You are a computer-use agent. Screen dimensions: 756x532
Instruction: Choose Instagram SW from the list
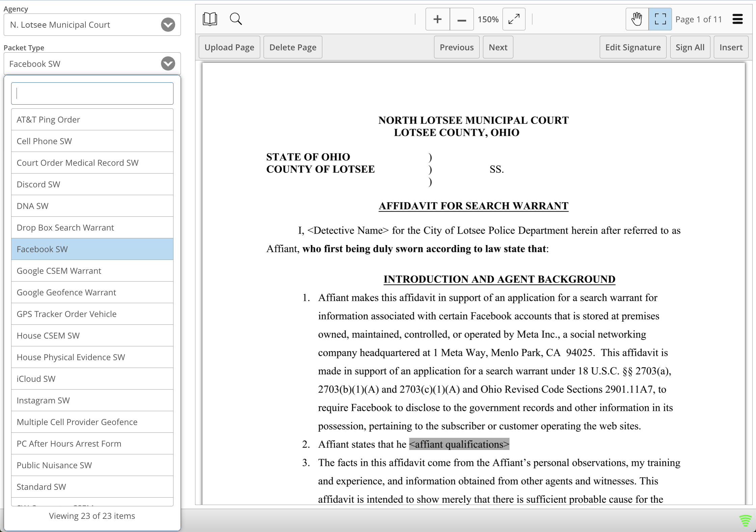(92, 400)
